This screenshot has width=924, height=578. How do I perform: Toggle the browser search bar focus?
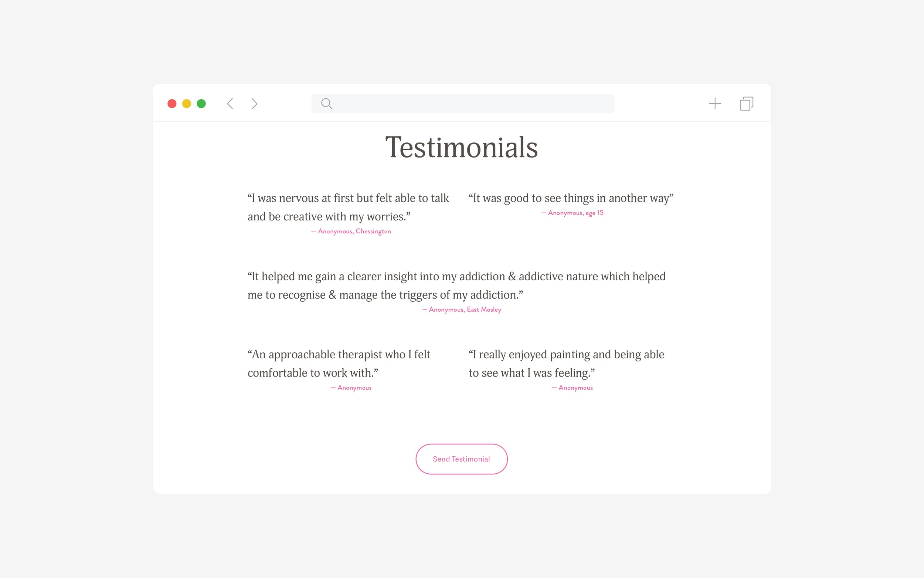tap(462, 102)
